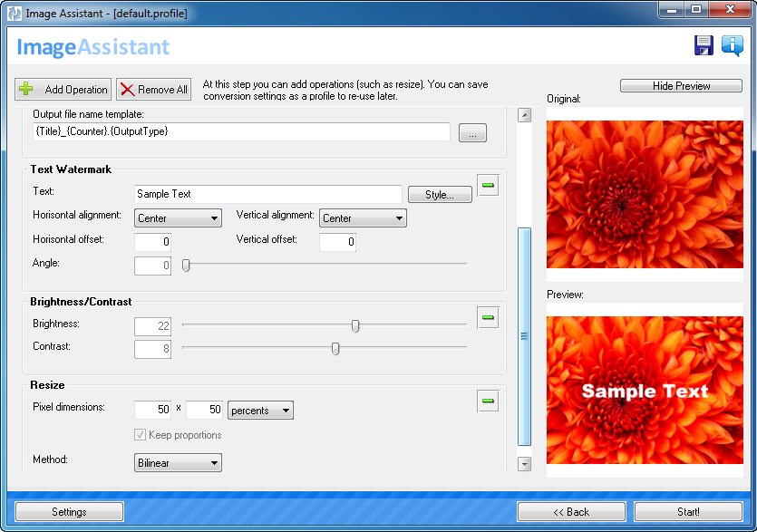Click the save profile floppy disk icon

704,46
